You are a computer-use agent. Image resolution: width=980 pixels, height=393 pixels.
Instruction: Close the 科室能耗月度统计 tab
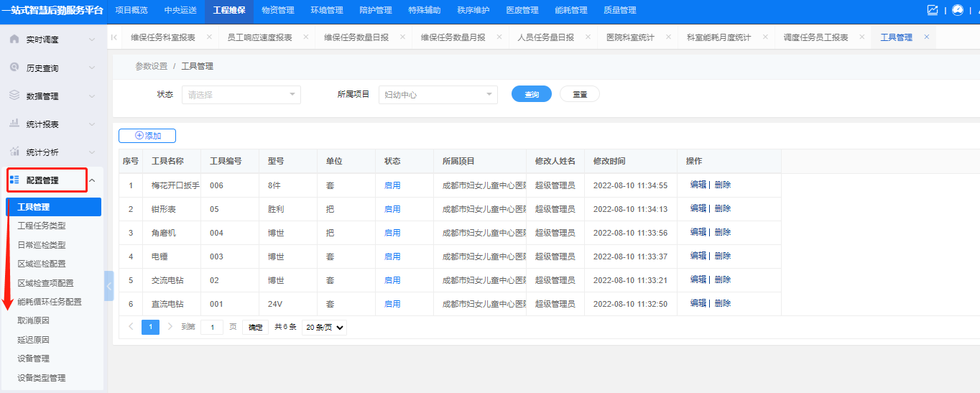(x=765, y=37)
